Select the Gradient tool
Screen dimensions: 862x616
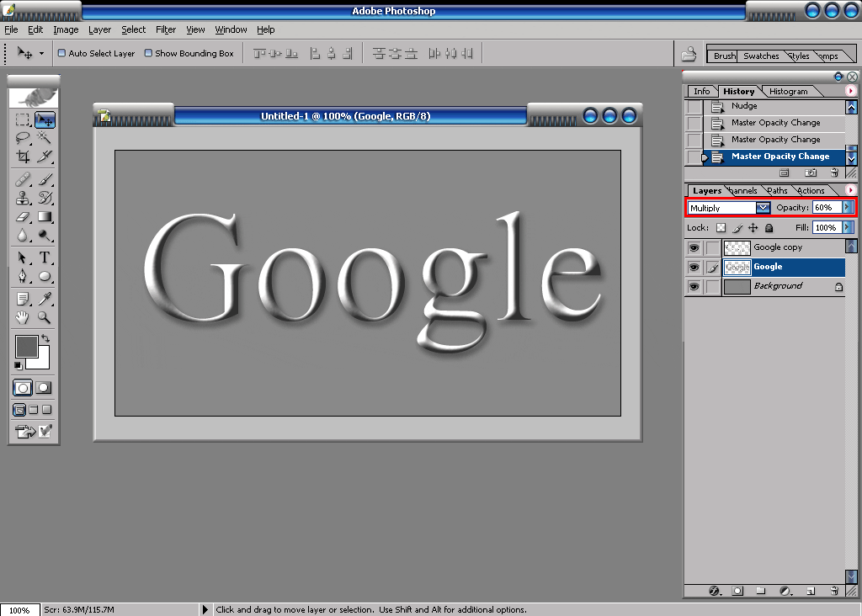(x=45, y=217)
